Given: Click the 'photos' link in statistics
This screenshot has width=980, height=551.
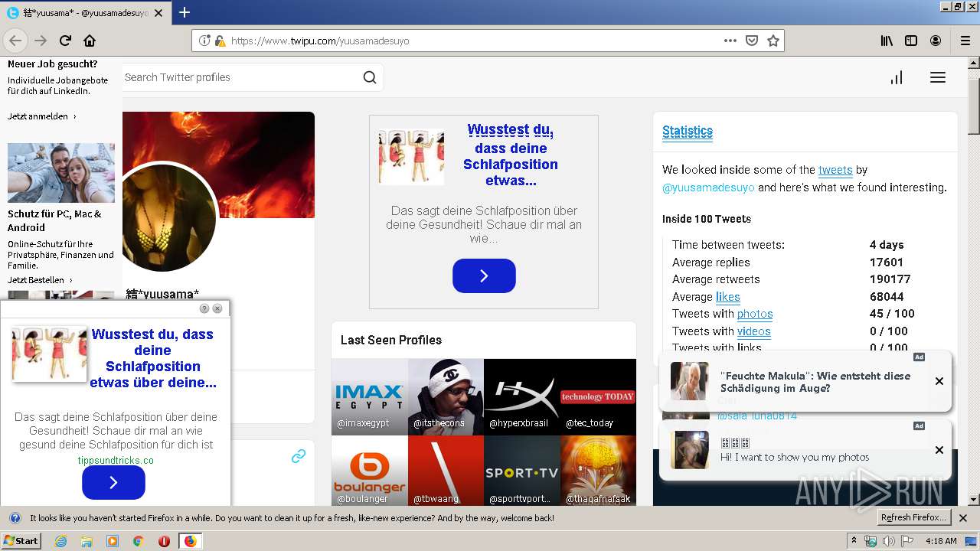Looking at the screenshot, I should [755, 314].
